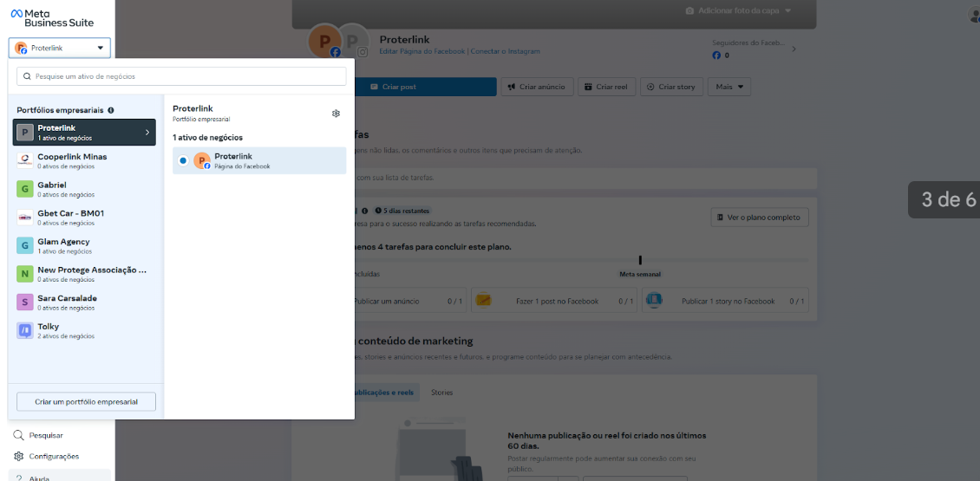Screen dimensions: 980x481
Task: Select the Gbet Car - BM01 portfolio
Action: click(x=84, y=218)
